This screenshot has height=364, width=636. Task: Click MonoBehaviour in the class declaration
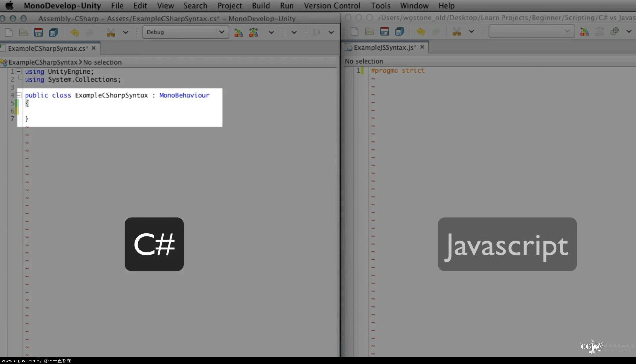pyautogui.click(x=184, y=95)
